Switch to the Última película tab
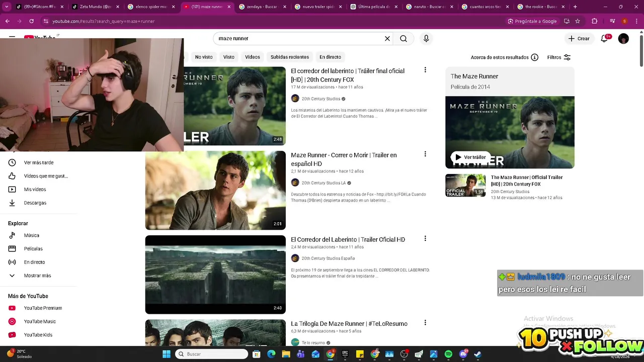This screenshot has width=644, height=362. click(x=374, y=7)
